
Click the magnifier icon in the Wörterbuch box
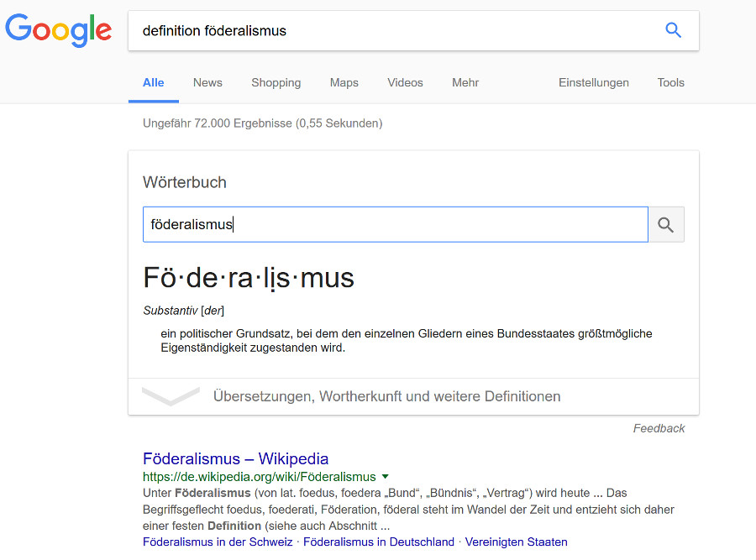click(665, 224)
